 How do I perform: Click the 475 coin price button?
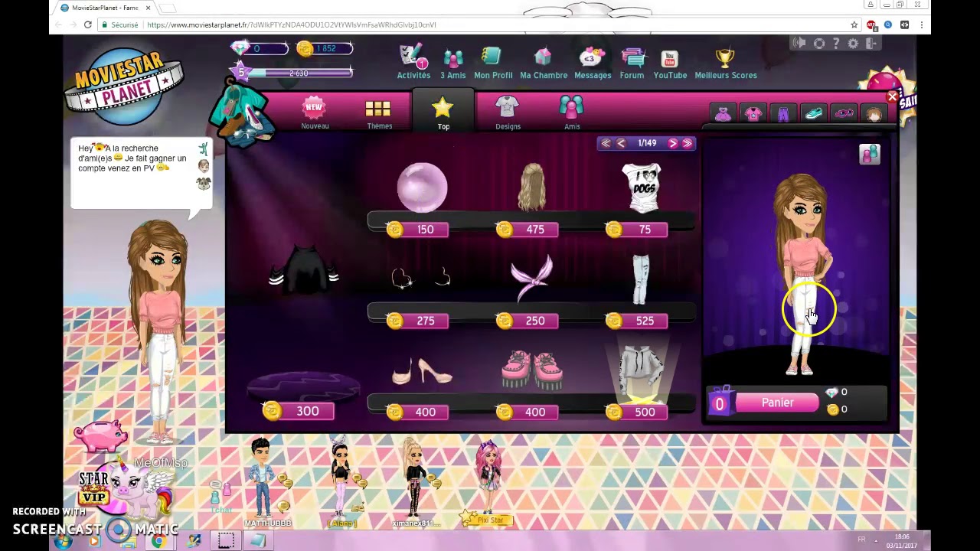pyautogui.click(x=528, y=230)
